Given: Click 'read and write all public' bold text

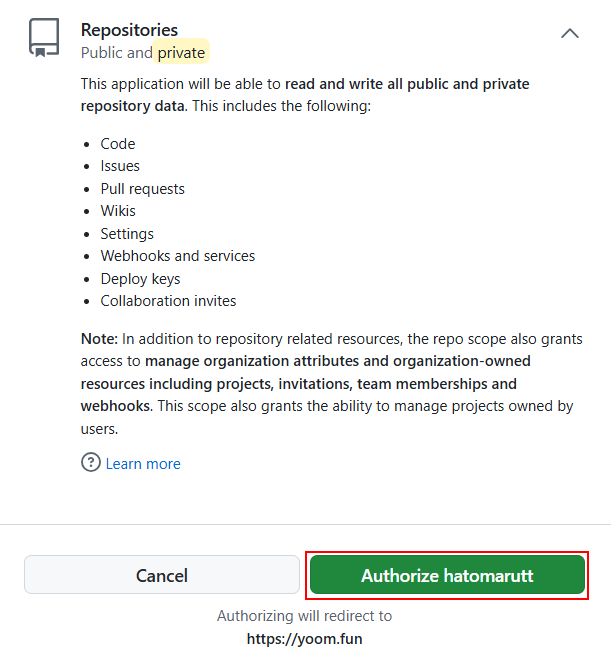Looking at the screenshot, I should 380,84.
